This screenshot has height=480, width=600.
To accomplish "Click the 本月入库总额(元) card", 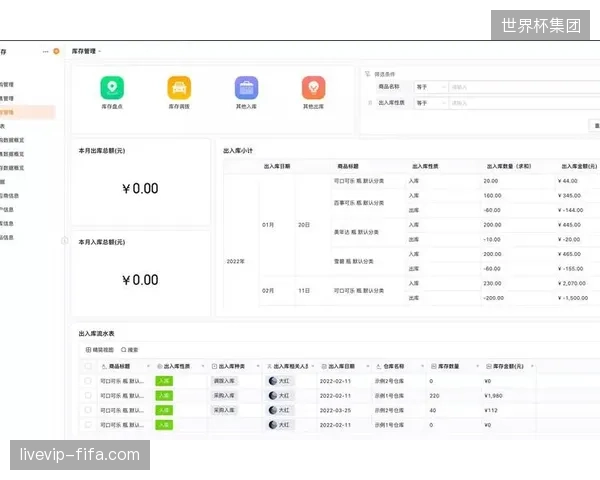I will [x=141, y=274].
